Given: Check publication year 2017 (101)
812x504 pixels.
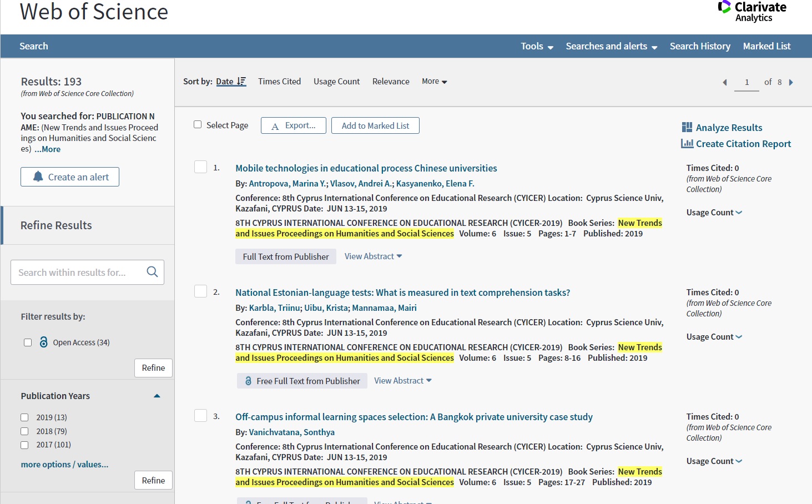Looking at the screenshot, I should [24, 445].
